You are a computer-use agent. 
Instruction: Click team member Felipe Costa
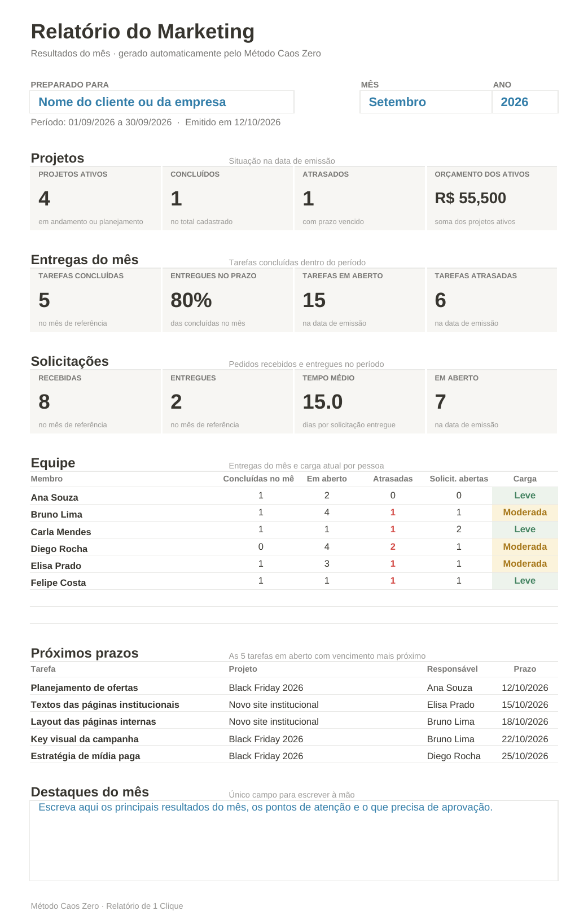pos(58,582)
